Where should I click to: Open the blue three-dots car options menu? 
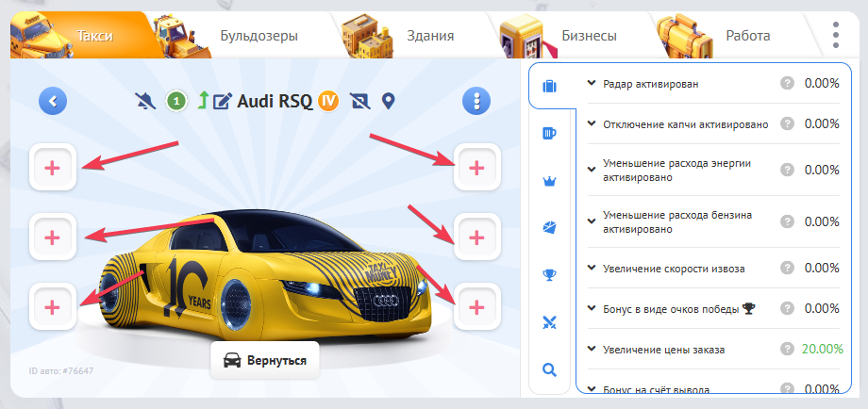pos(477,100)
